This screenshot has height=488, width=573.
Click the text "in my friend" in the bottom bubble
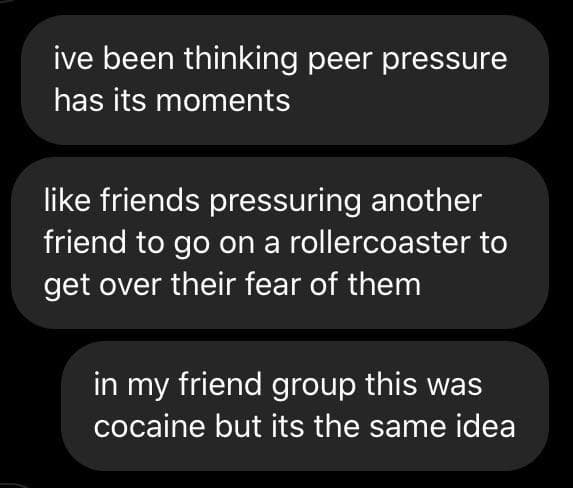(x=178, y=385)
